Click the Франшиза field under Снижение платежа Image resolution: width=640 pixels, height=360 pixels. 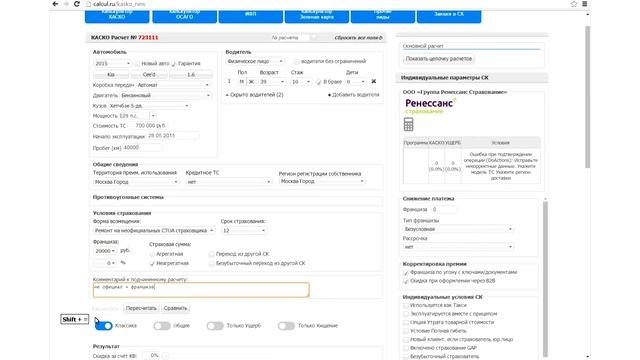coord(444,209)
